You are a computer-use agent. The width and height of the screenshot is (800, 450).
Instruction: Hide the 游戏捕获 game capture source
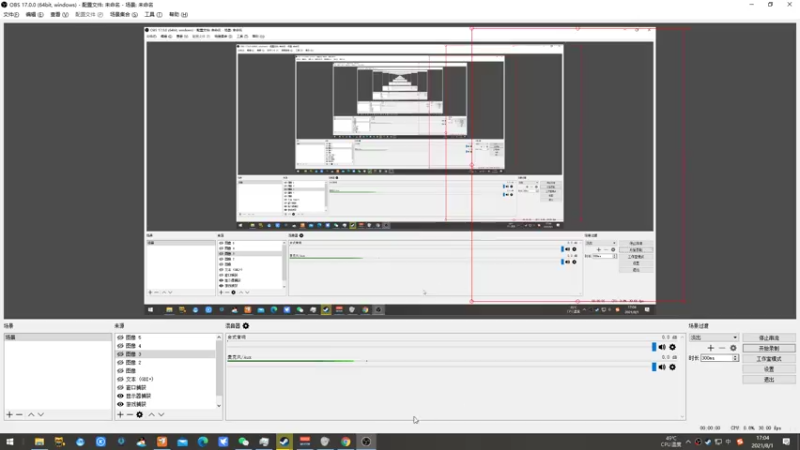120,404
